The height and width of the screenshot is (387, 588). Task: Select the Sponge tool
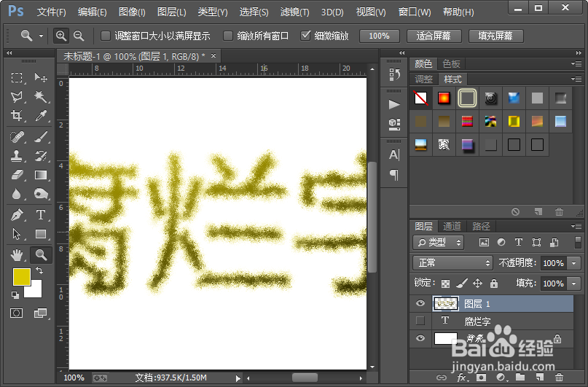pos(41,194)
